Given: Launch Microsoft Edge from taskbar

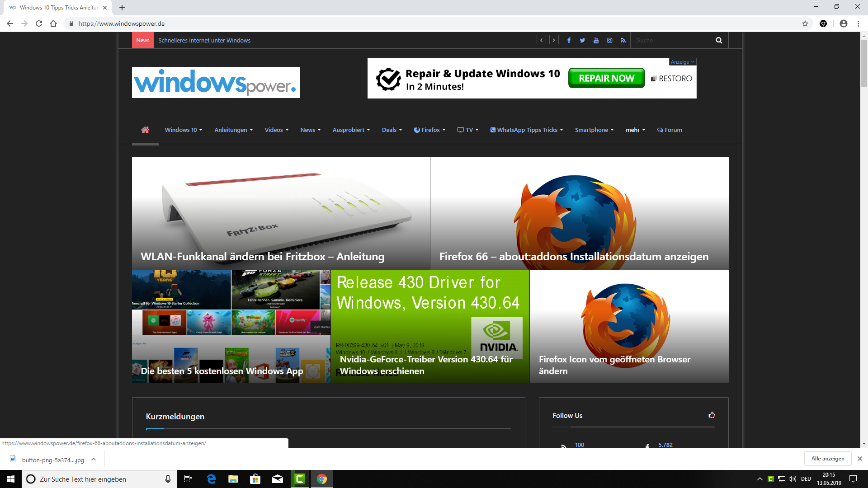Looking at the screenshot, I should (211, 479).
